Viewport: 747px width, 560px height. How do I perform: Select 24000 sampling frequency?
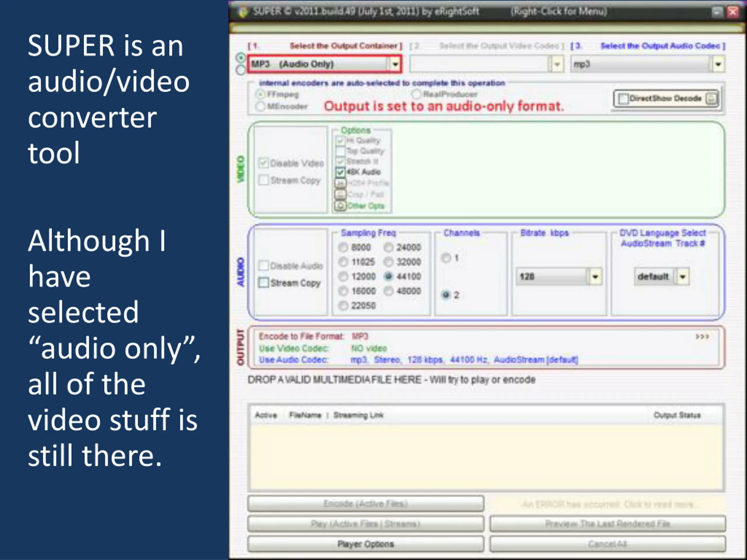389,247
